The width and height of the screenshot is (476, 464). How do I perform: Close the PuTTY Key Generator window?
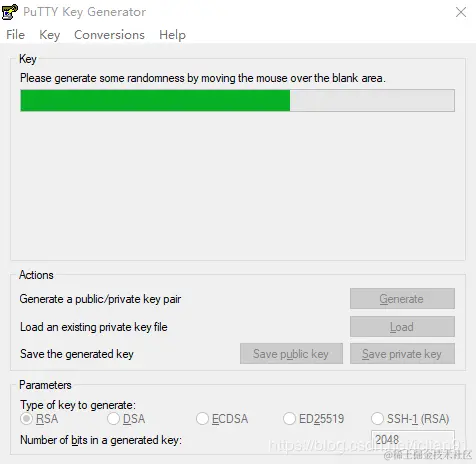point(461,12)
